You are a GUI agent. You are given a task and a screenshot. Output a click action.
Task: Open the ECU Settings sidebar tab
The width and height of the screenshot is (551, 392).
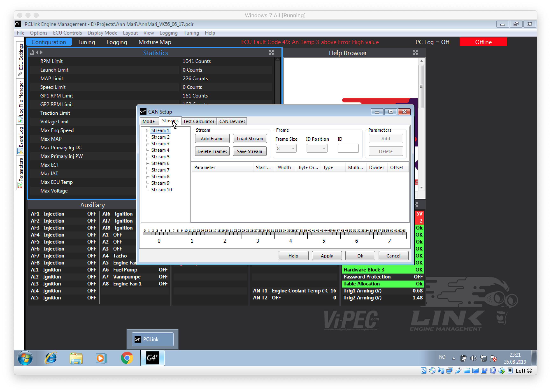click(x=21, y=59)
